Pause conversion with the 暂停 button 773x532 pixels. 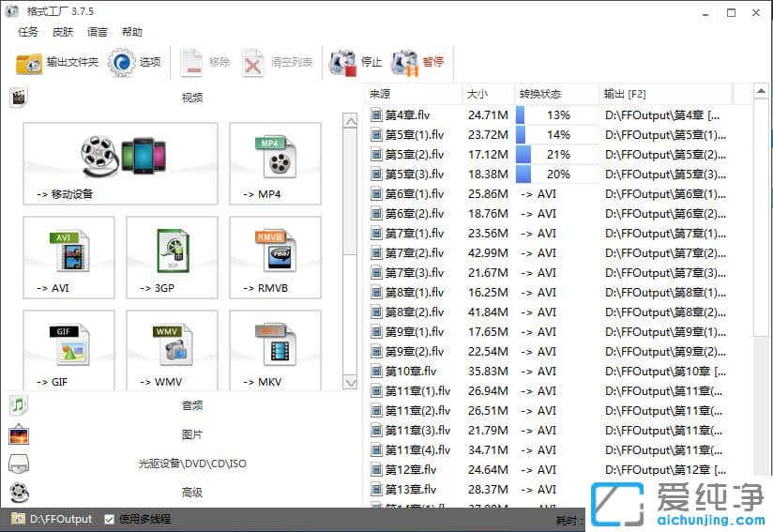pos(418,63)
